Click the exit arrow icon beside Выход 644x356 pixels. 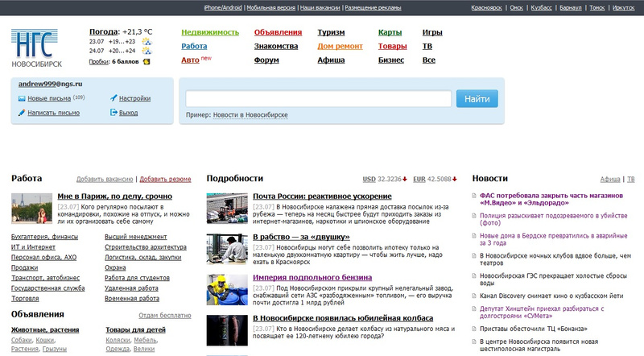click(114, 113)
